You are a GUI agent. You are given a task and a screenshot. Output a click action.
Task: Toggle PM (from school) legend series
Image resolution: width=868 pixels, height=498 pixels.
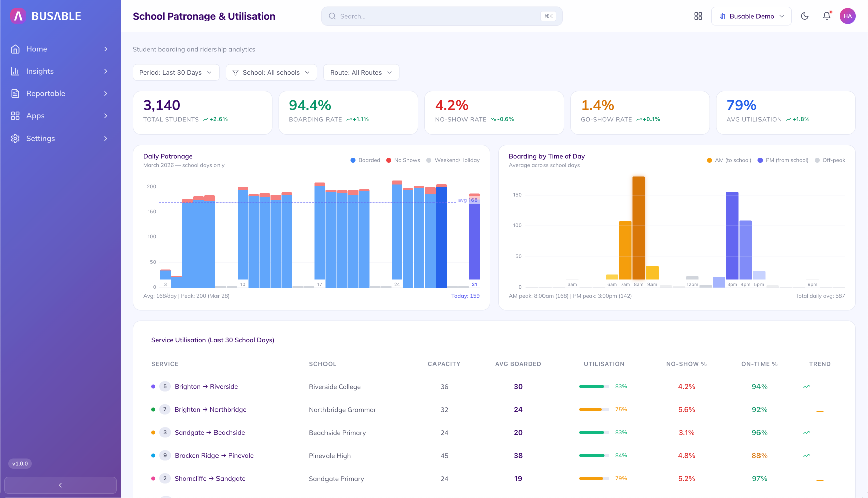(783, 160)
